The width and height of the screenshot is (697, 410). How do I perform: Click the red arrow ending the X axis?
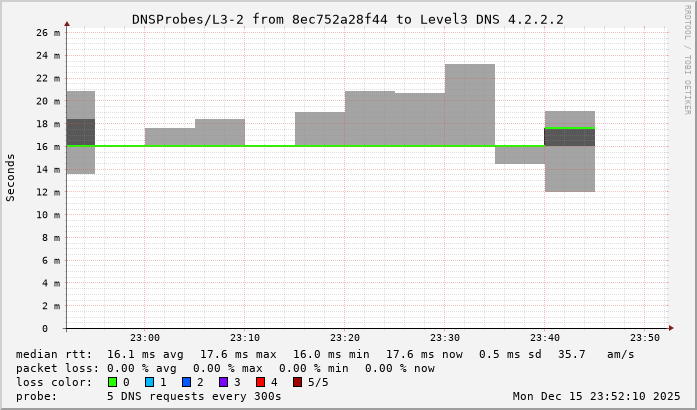(x=671, y=328)
